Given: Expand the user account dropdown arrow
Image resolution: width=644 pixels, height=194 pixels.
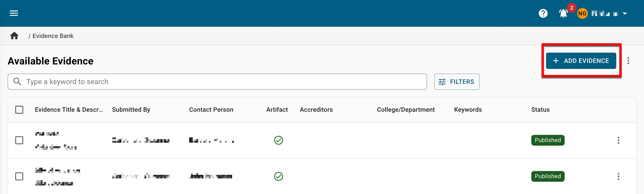Looking at the screenshot, I should [x=625, y=13].
